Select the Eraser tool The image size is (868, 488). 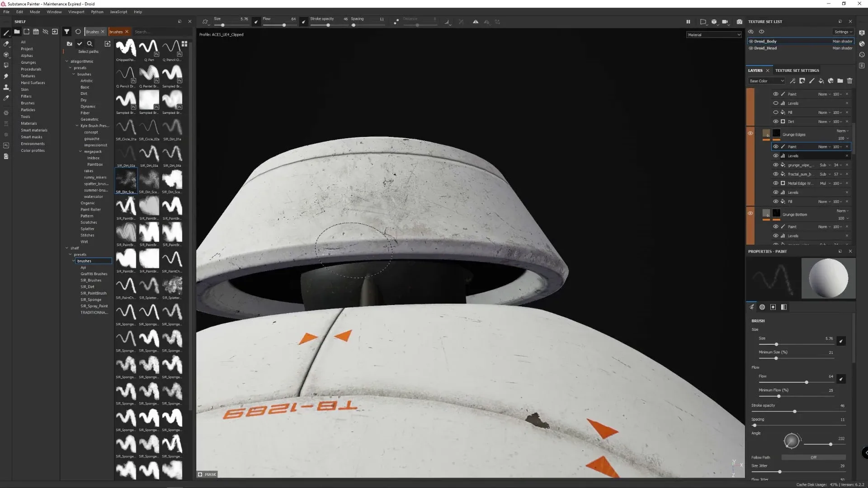pyautogui.click(x=6, y=44)
